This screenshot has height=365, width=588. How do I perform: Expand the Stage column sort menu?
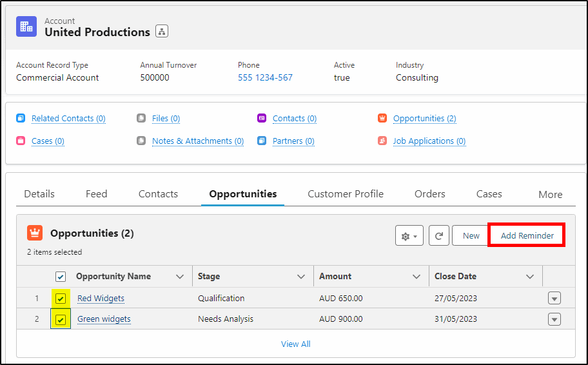pyautogui.click(x=301, y=277)
